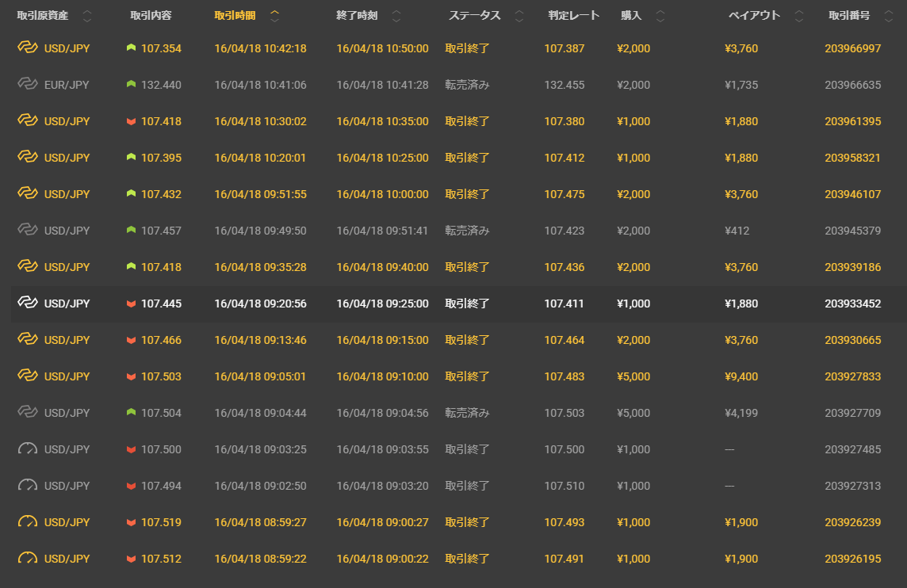This screenshot has width=907, height=588.
Task: Click the gauge icon for trade 203926239
Action: 28,522
